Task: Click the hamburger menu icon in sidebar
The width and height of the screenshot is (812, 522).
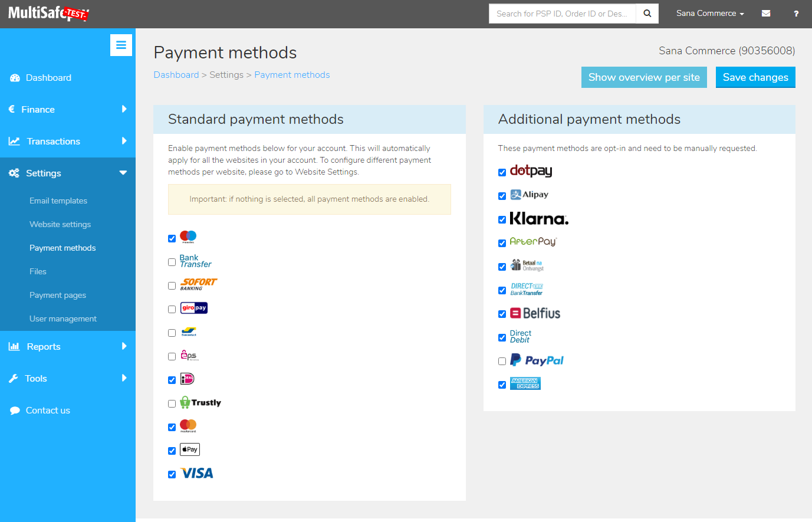Action: tap(121, 45)
